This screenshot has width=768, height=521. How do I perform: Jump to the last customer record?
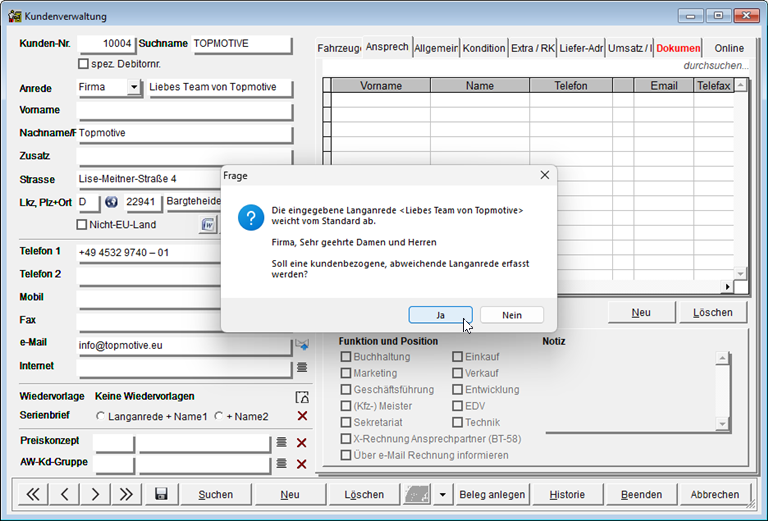(126, 494)
